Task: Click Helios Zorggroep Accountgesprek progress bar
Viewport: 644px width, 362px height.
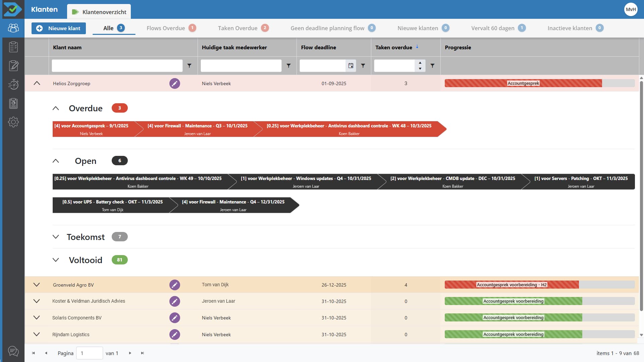Action: 523,83
